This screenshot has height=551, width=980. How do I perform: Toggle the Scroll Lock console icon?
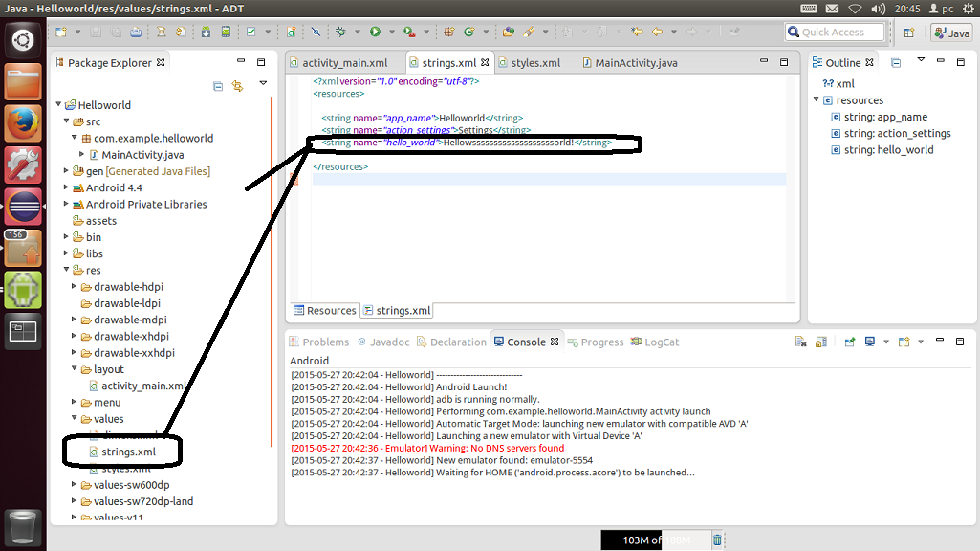click(x=821, y=342)
